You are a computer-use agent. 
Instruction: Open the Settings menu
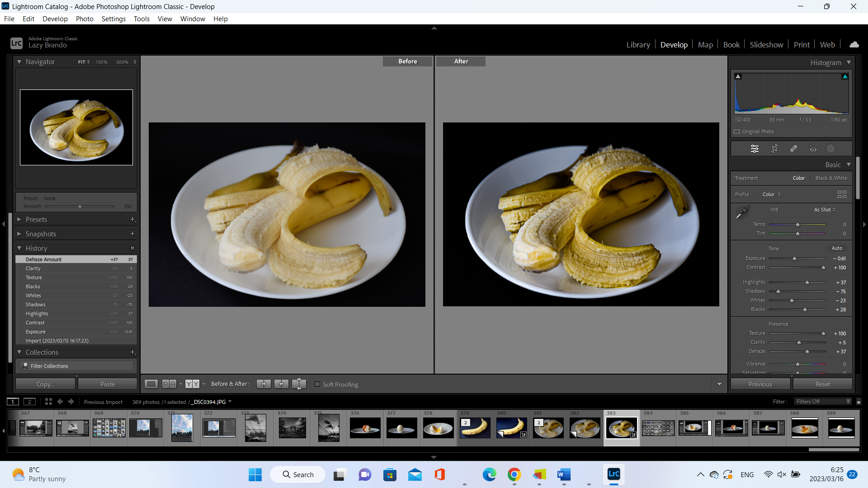(113, 19)
